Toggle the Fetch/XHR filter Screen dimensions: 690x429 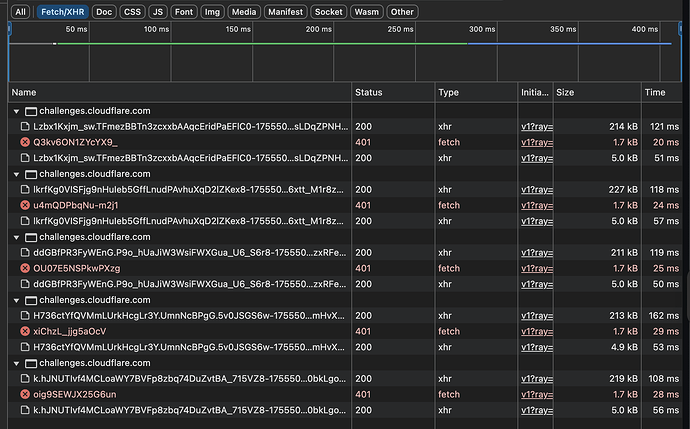pyautogui.click(x=62, y=12)
